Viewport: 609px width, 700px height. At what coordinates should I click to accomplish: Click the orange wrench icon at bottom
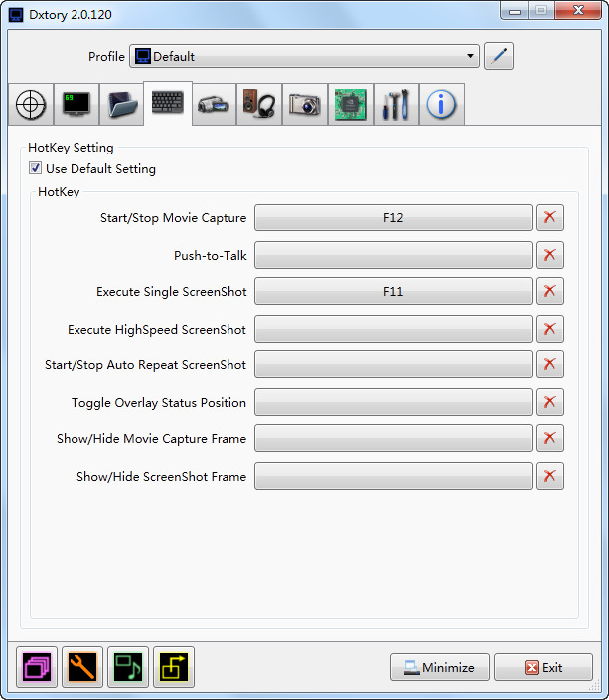82,667
